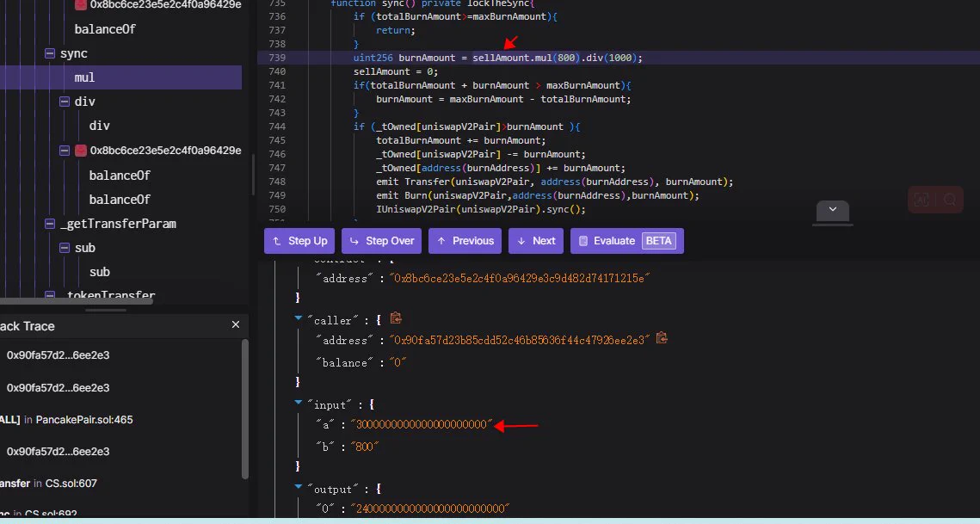Advance with the Next button
The height and width of the screenshot is (524, 980).
(536, 241)
